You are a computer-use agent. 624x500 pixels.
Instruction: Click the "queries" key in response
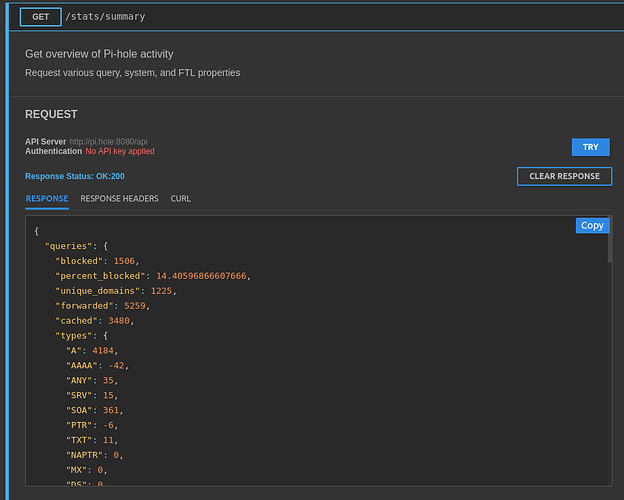tap(71, 246)
